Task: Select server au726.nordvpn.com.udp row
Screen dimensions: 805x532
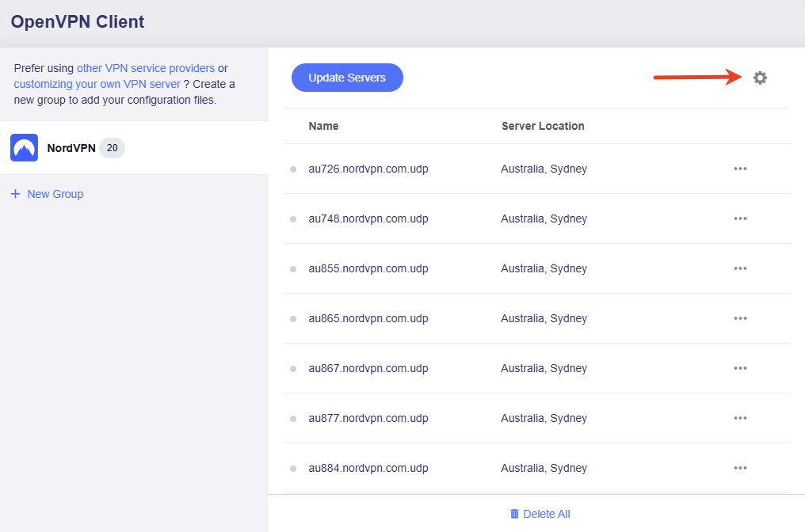Action: tap(368, 169)
